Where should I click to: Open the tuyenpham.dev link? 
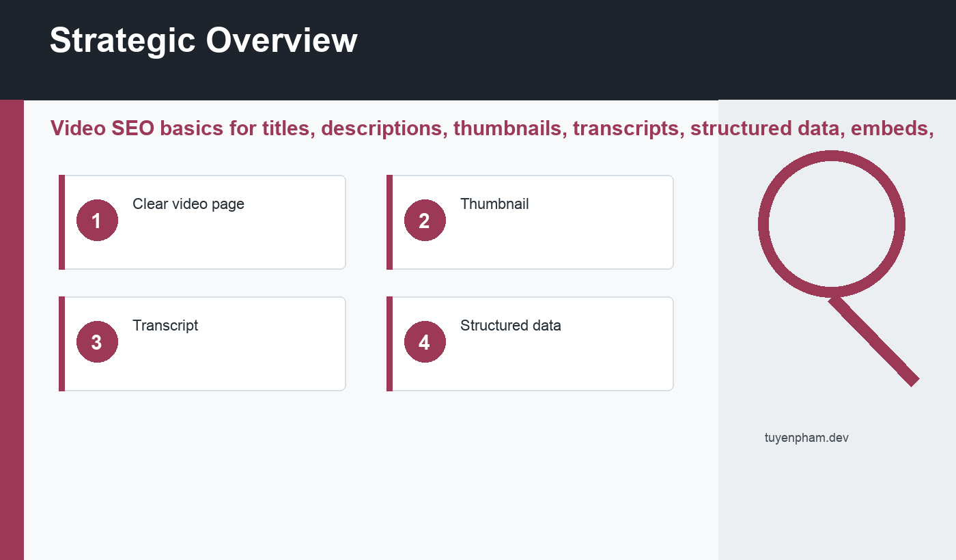point(806,438)
